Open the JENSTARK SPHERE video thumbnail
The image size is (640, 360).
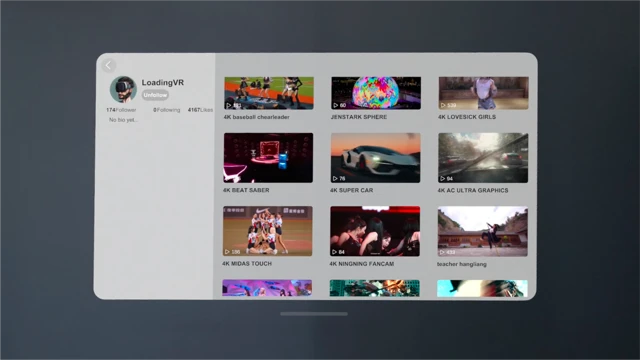click(x=376, y=93)
